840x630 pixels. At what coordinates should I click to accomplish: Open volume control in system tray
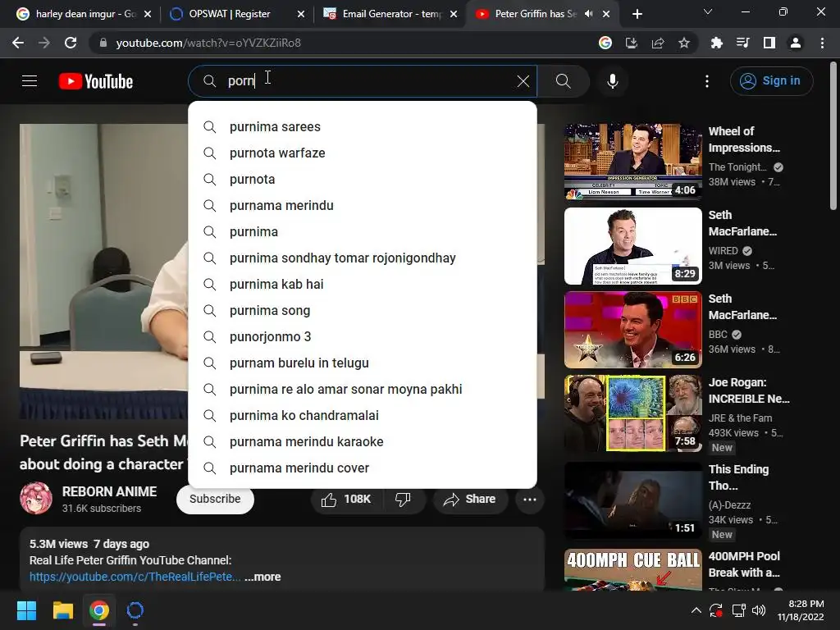[759, 610]
